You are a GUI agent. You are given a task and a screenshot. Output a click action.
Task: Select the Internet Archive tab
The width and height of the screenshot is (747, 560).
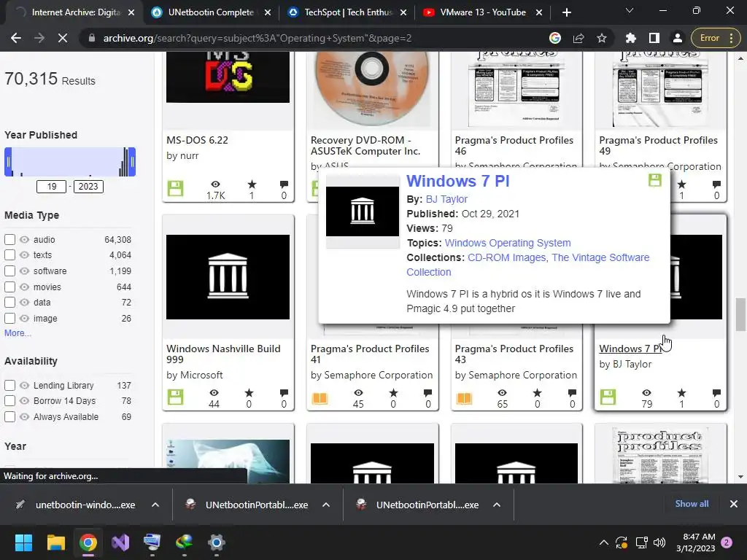coord(75,12)
